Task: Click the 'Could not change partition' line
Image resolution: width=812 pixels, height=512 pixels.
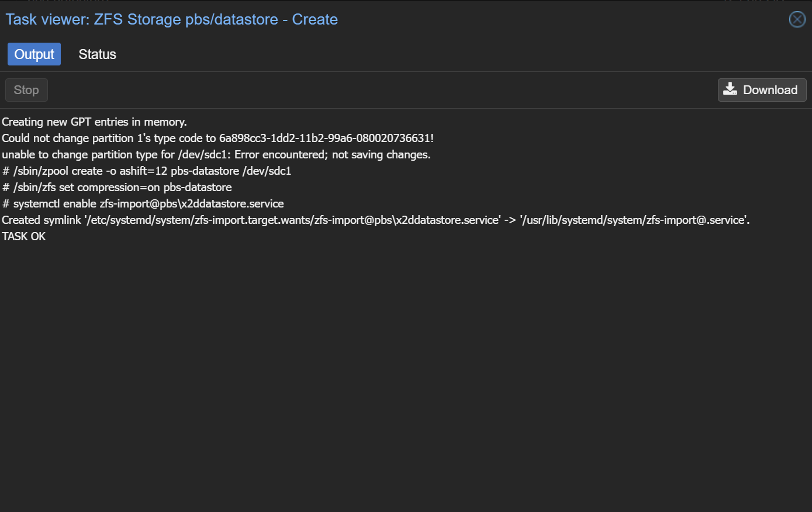Action: click(x=110, y=139)
